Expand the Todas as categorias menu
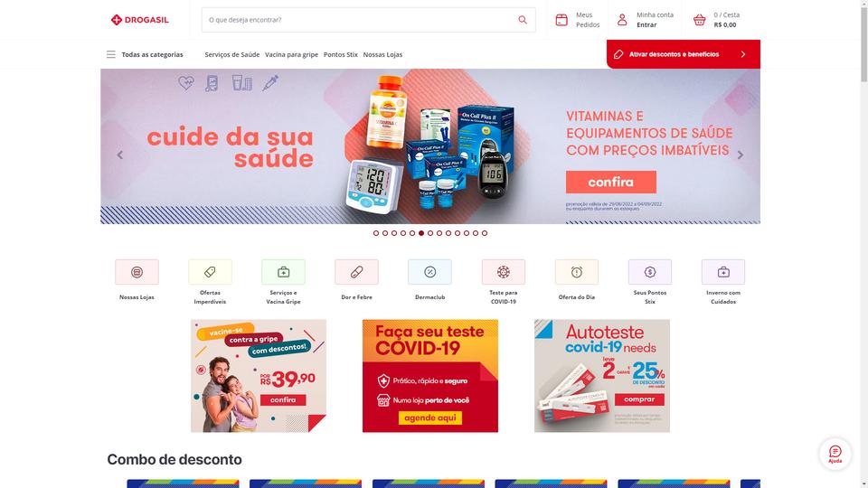This screenshot has height=488, width=868. tap(145, 54)
